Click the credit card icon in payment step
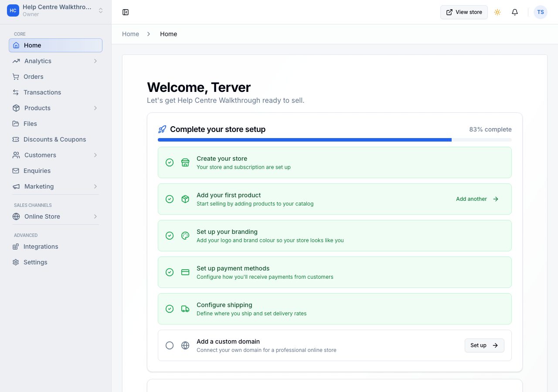The height and width of the screenshot is (392, 558). click(185, 272)
